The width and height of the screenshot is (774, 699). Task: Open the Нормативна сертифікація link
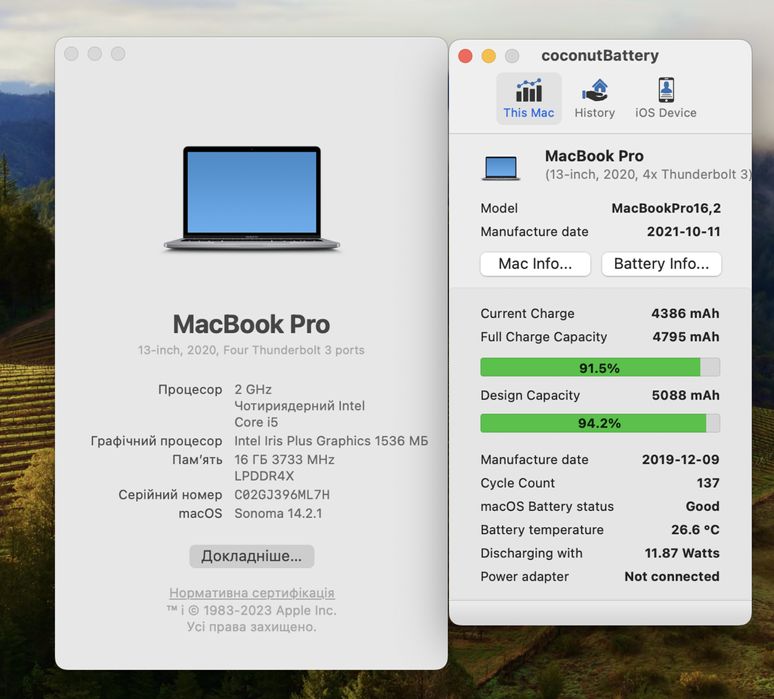252,592
